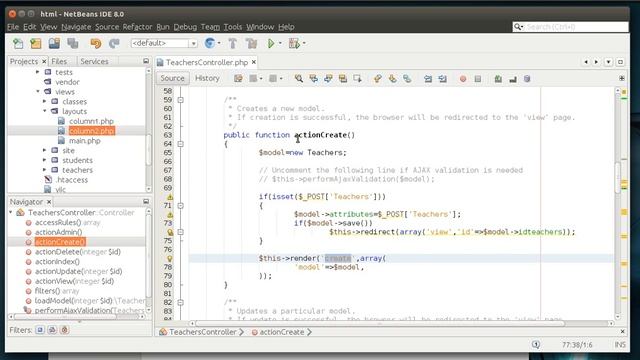This screenshot has height=360, width=640.
Task: Expand the classes folder
Action: click(44, 101)
